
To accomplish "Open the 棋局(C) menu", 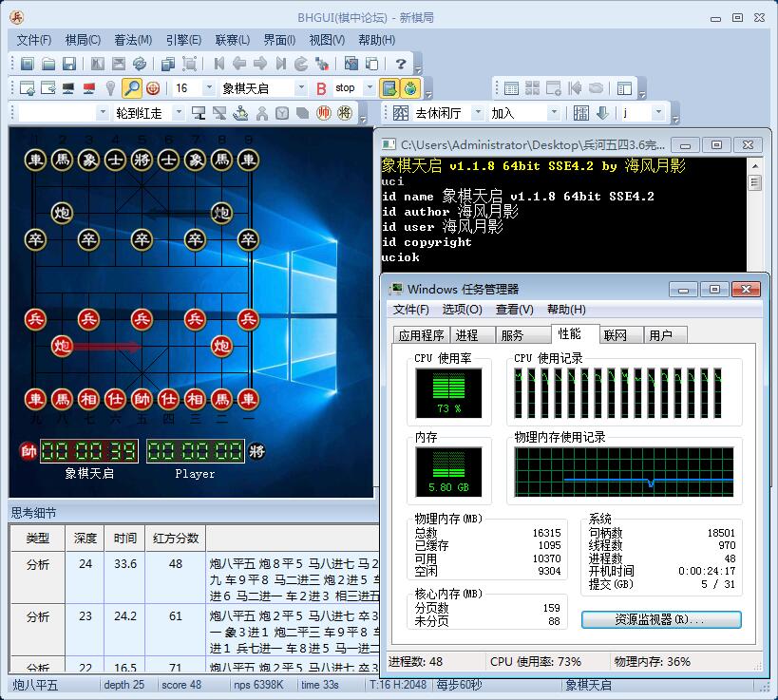I will pos(83,40).
